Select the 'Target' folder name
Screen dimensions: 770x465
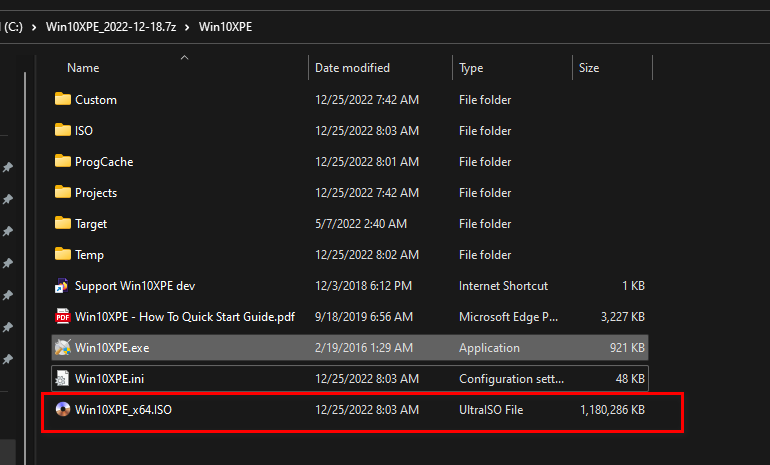pyautogui.click(x=91, y=223)
